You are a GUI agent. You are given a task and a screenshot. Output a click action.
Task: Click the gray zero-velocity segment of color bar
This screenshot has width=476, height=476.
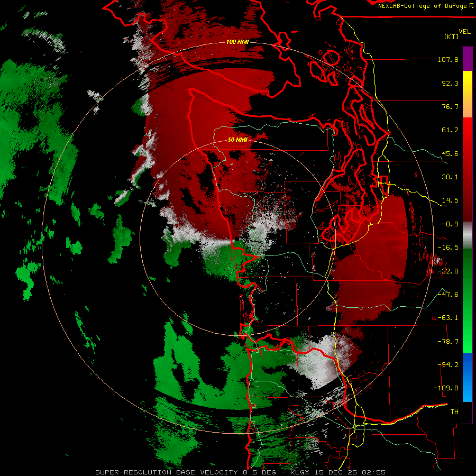[467, 235]
